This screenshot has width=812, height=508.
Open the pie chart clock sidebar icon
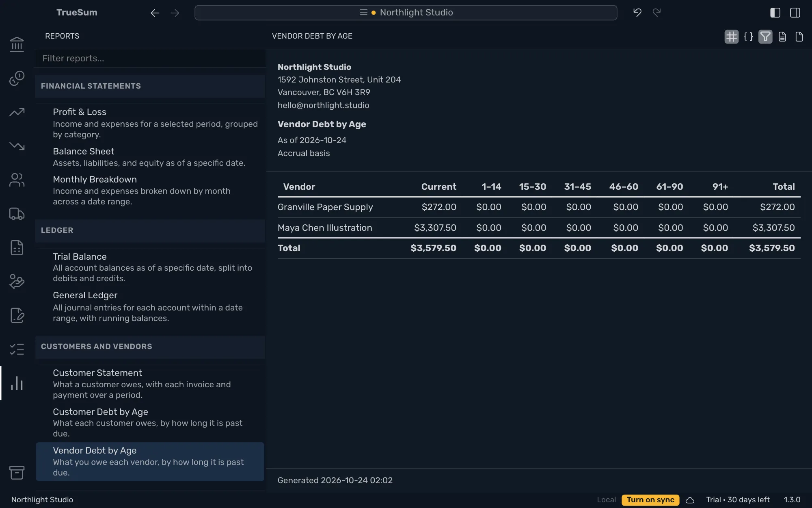click(17, 78)
